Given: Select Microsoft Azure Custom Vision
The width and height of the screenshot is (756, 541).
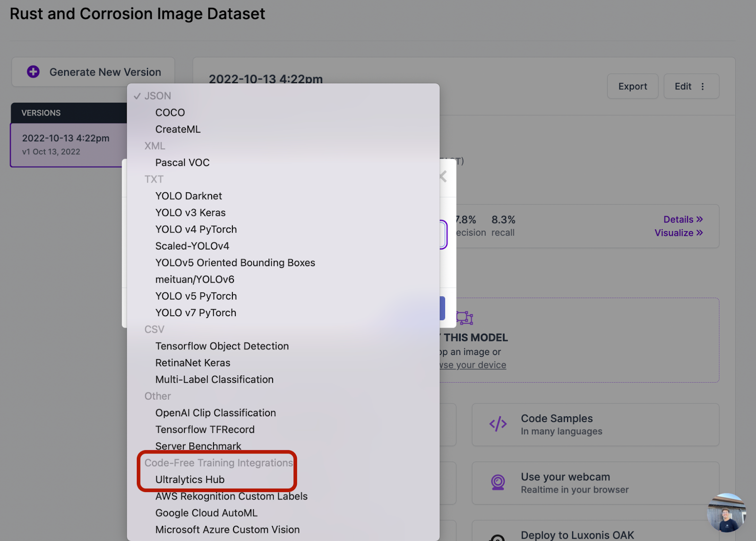Looking at the screenshot, I should tap(227, 530).
